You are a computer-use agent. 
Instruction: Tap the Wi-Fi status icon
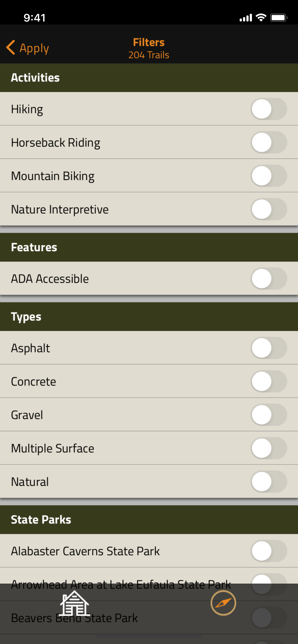(261, 17)
